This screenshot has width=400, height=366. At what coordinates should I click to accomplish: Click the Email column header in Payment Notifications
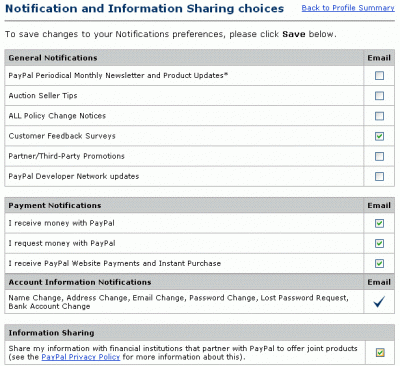click(379, 206)
